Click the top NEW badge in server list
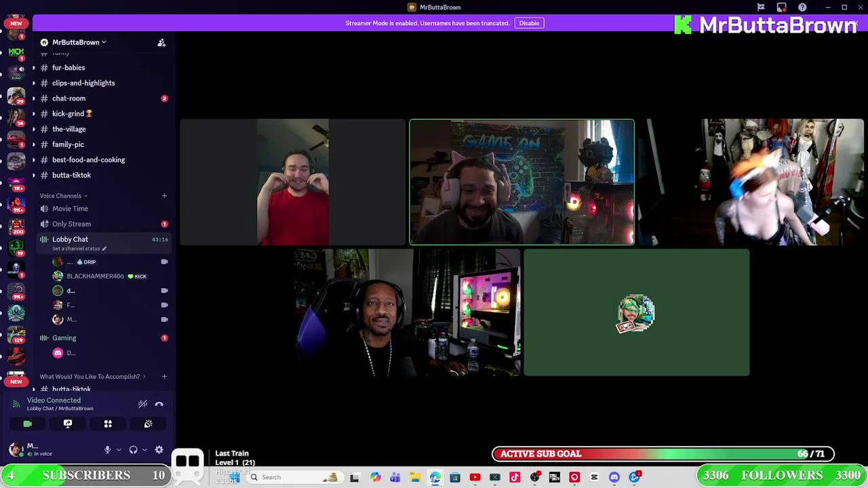868x488 pixels. tap(16, 23)
